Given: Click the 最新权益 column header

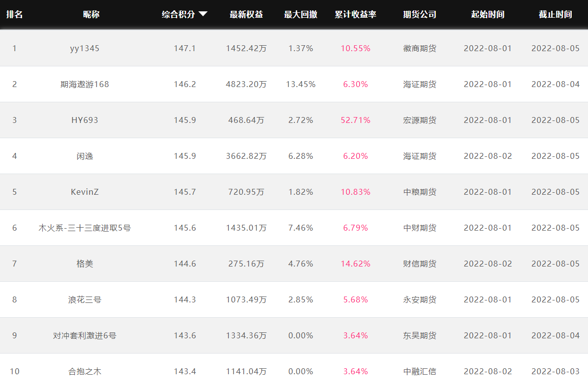Looking at the screenshot, I should 246,14.
